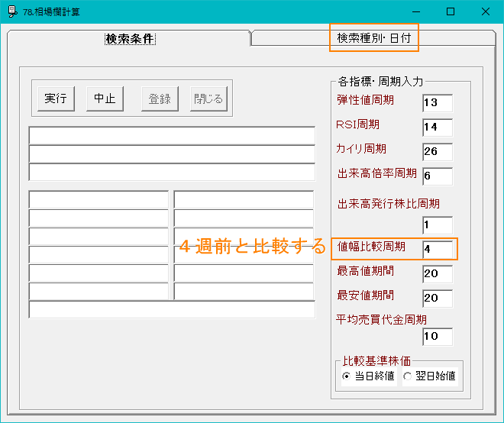Select the 出来高発行株比周期 field
The width and height of the screenshot is (504, 423).
pyautogui.click(x=437, y=225)
